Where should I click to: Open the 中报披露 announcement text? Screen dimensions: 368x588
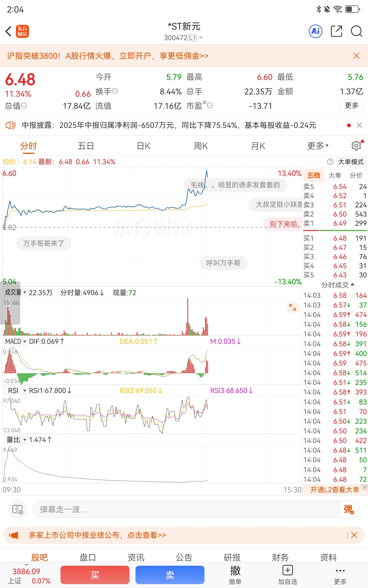[x=169, y=125]
